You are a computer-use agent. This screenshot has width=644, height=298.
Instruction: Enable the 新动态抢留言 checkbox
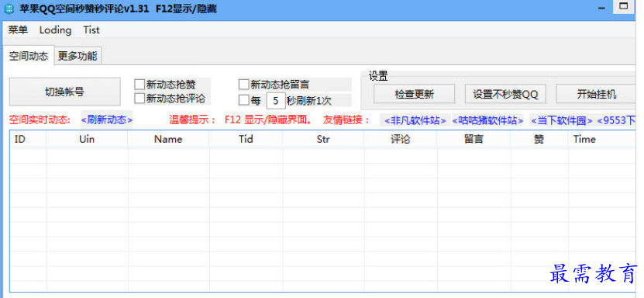click(244, 85)
